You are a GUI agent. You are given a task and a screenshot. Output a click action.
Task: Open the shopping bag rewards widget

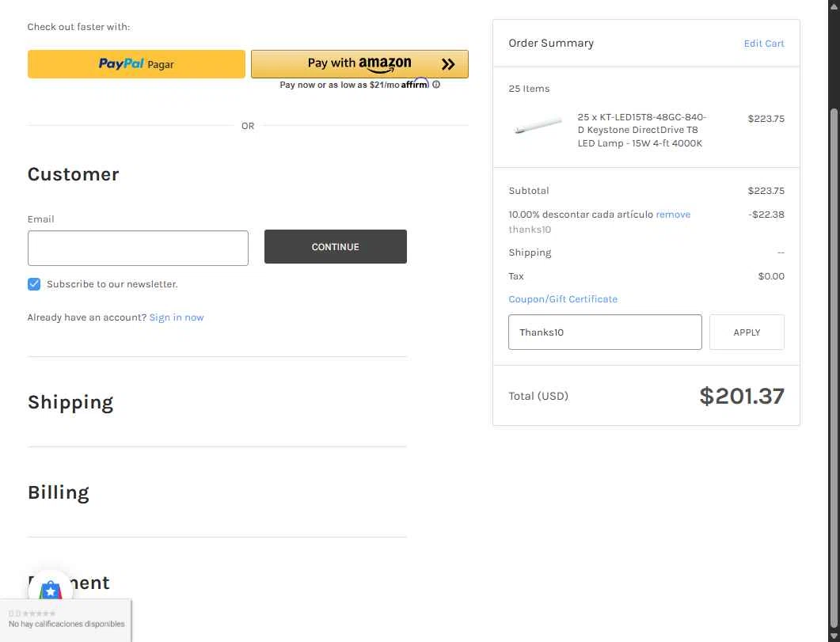51,590
